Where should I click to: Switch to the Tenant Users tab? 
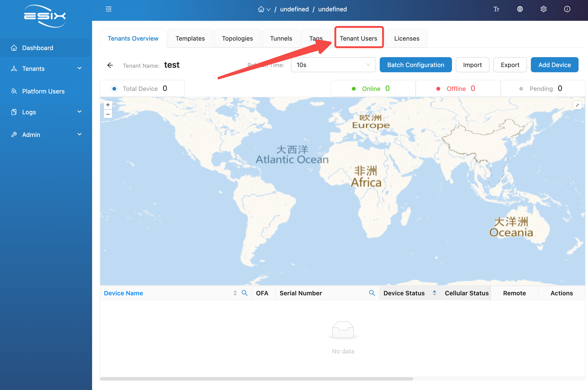tap(358, 38)
